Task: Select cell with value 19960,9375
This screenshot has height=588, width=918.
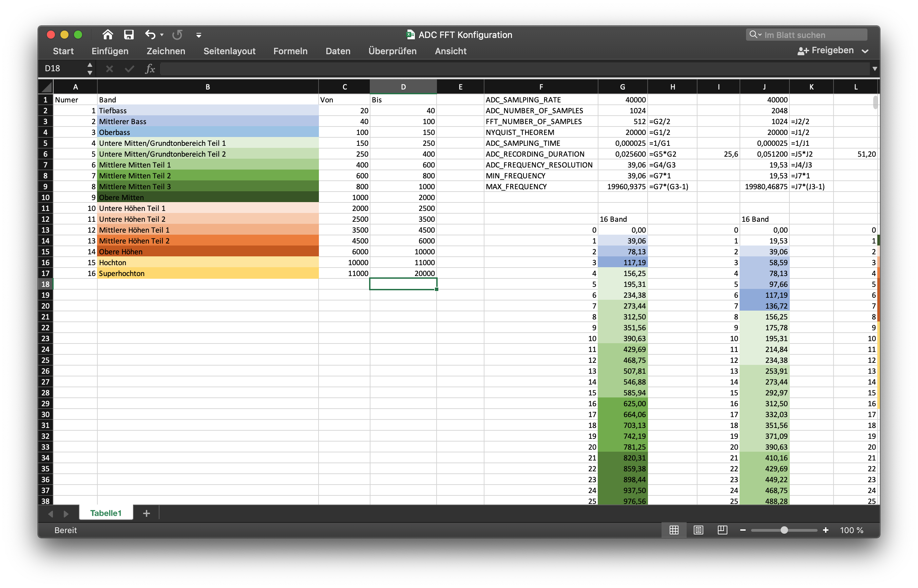Action: pos(623,187)
